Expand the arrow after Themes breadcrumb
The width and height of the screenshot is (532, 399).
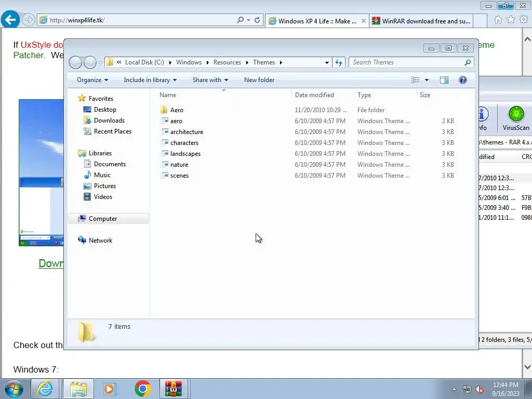click(281, 62)
